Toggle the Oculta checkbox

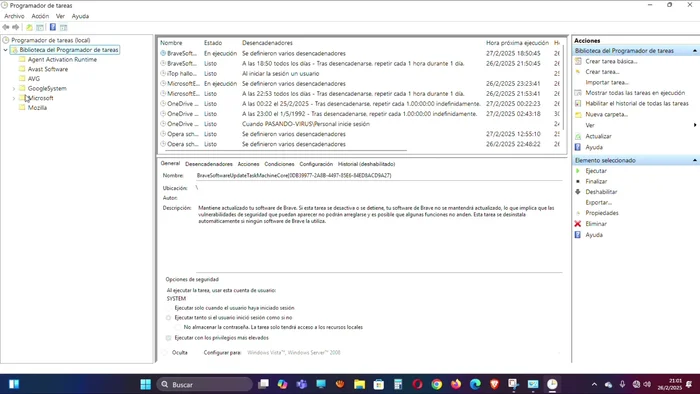click(x=165, y=353)
